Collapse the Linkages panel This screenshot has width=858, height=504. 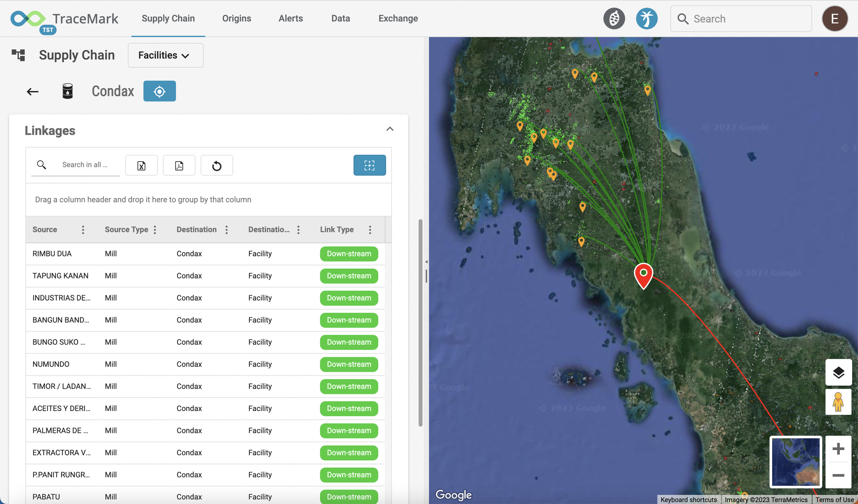(x=390, y=129)
